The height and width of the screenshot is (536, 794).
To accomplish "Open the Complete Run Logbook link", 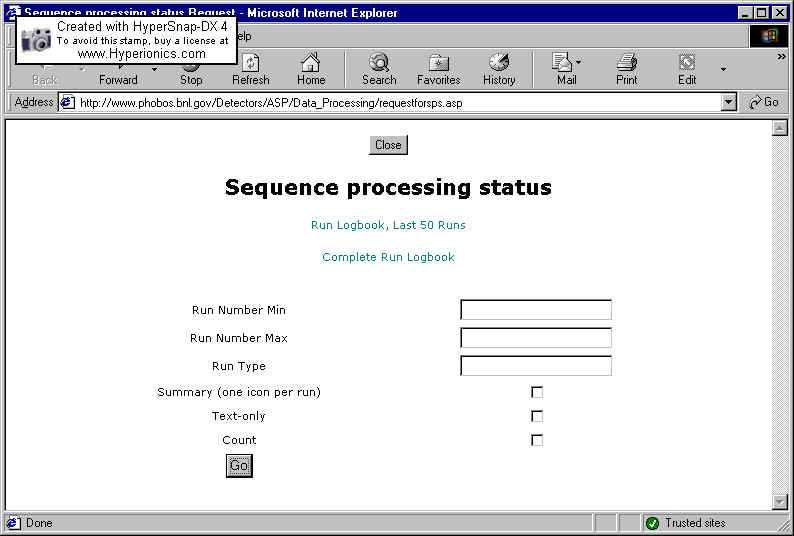I will click(388, 257).
